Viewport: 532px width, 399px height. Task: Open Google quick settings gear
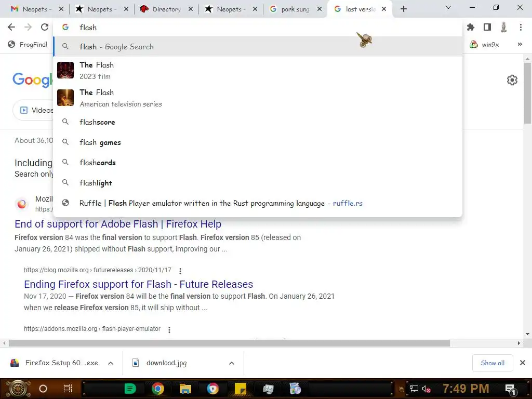(x=512, y=80)
